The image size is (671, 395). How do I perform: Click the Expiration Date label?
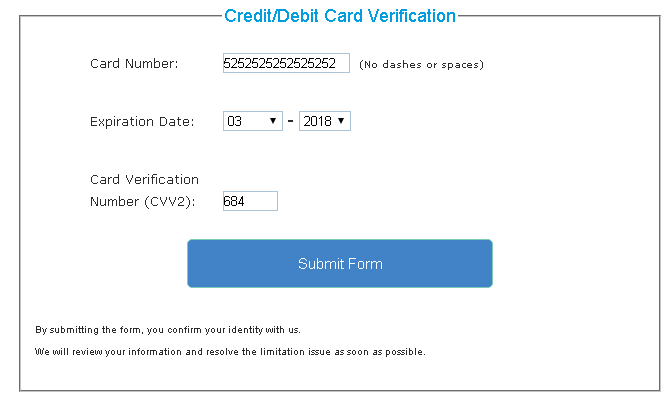142,122
